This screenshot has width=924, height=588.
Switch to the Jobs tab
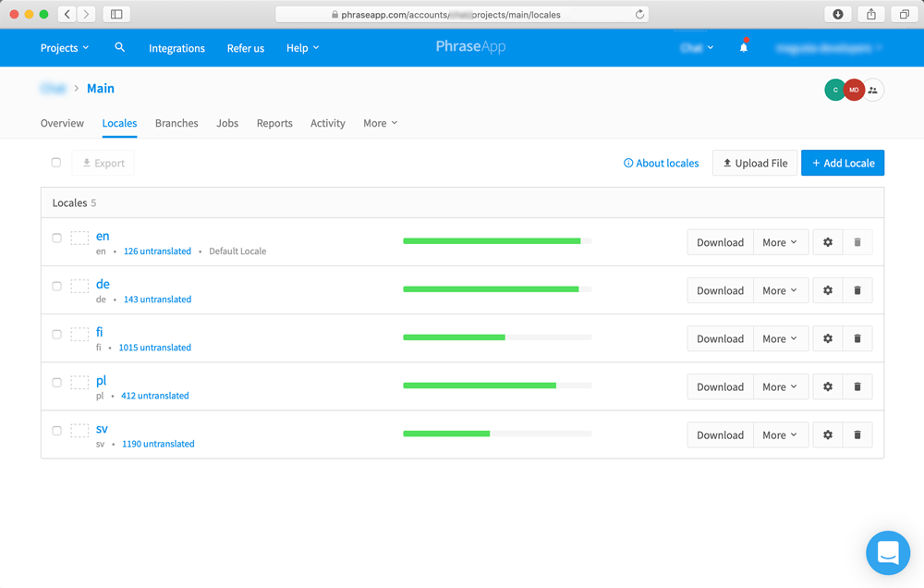(x=227, y=123)
